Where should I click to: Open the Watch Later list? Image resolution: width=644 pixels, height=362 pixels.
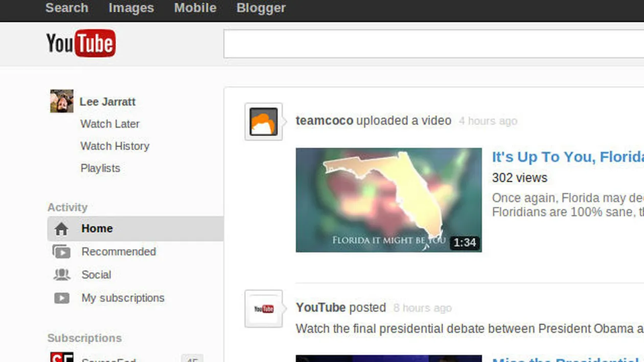110,124
